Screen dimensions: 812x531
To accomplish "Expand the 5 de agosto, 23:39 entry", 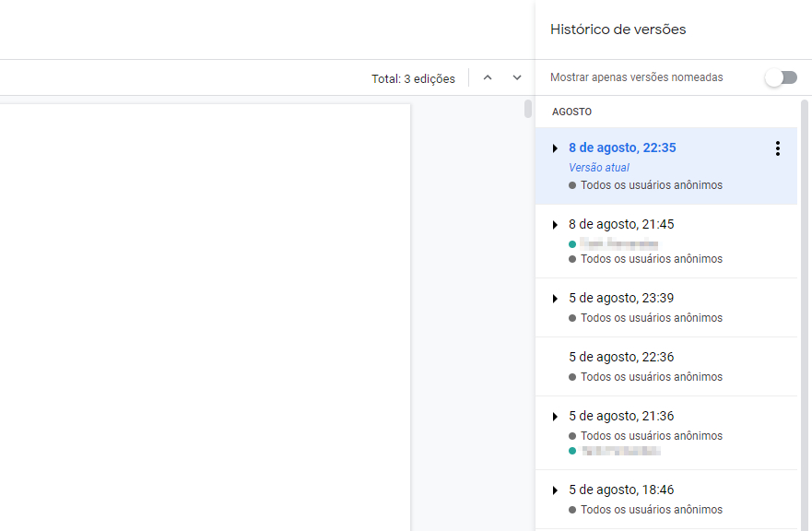I will (x=555, y=298).
